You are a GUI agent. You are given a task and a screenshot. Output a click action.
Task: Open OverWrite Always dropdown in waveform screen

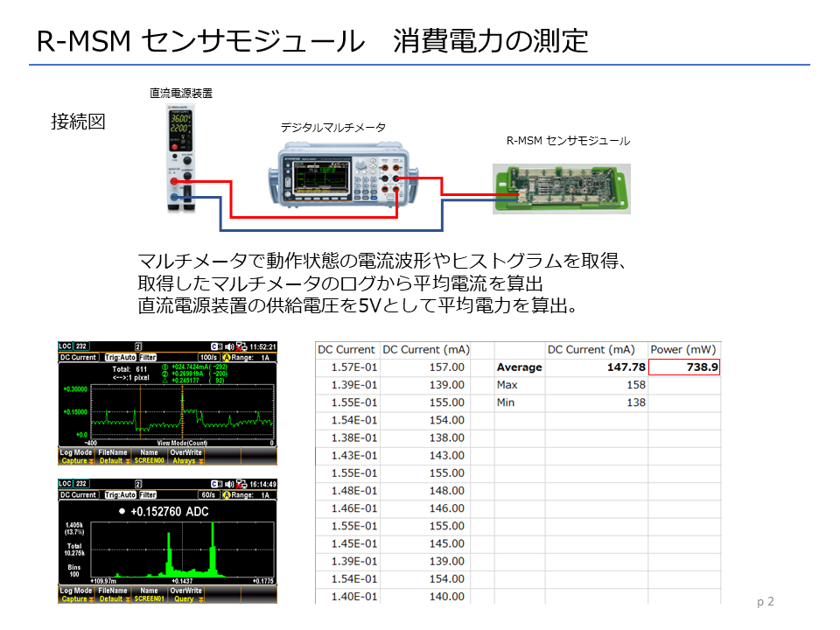coord(185,457)
